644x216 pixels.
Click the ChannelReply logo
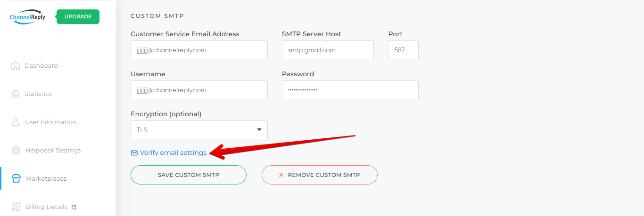pos(27,16)
